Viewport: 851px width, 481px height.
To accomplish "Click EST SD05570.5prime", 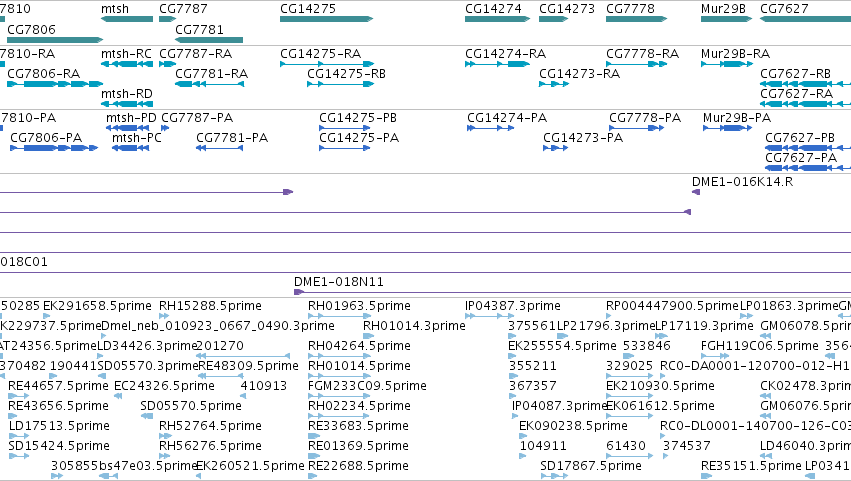I will pos(147,416).
